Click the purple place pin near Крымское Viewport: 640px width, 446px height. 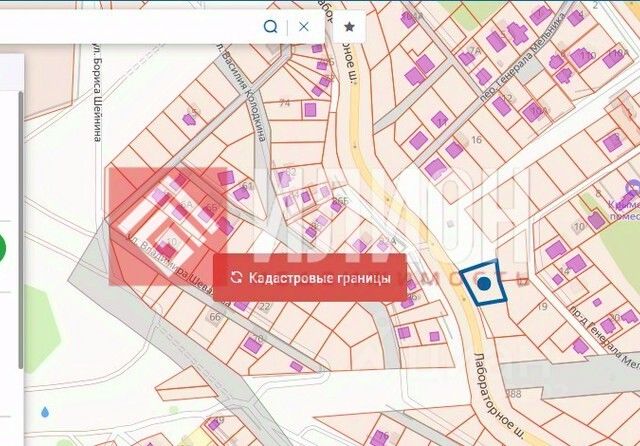[634, 187]
